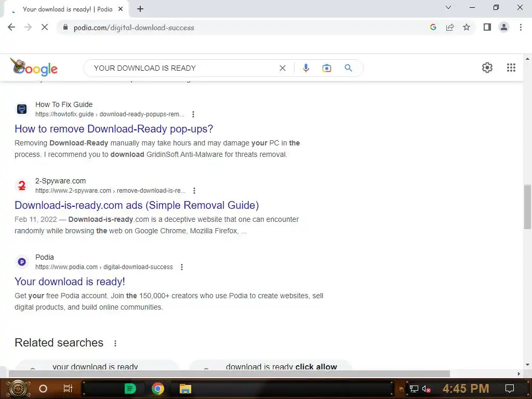Image resolution: width=532 pixels, height=399 pixels.
Task: Bookmark this tab with the star
Action: click(467, 28)
